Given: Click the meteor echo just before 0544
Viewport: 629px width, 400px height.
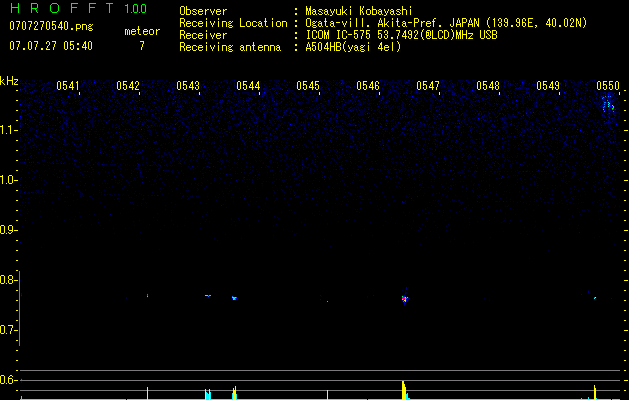Looking at the screenshot, I should (234, 298).
